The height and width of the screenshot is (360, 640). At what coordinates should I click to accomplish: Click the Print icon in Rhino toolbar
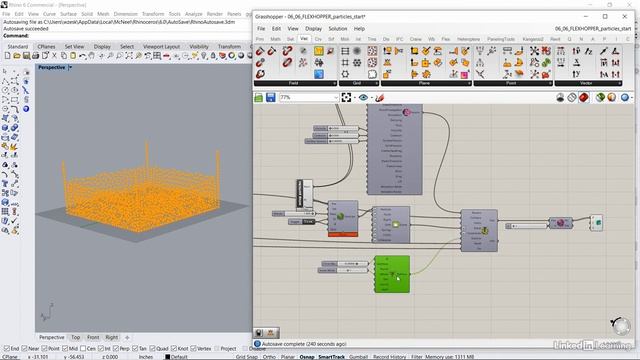click(x=36, y=56)
